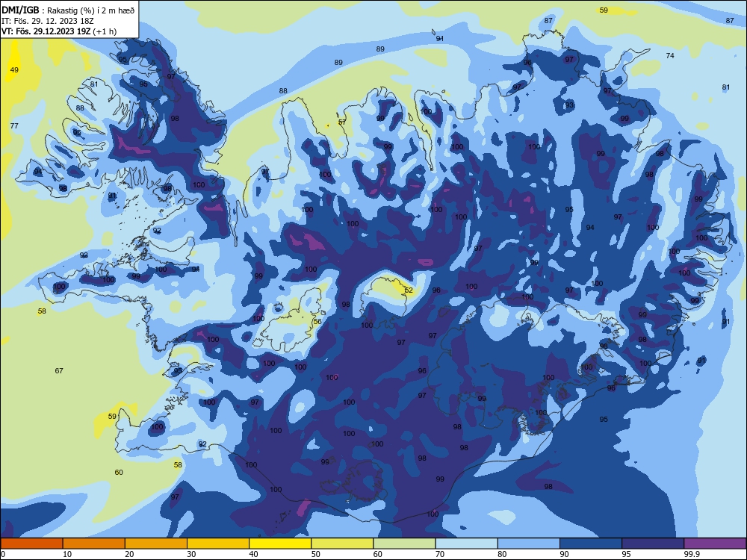747x560 pixels.
Task: Select the 95–99.9 indigo legend swatch
Action: [653, 544]
